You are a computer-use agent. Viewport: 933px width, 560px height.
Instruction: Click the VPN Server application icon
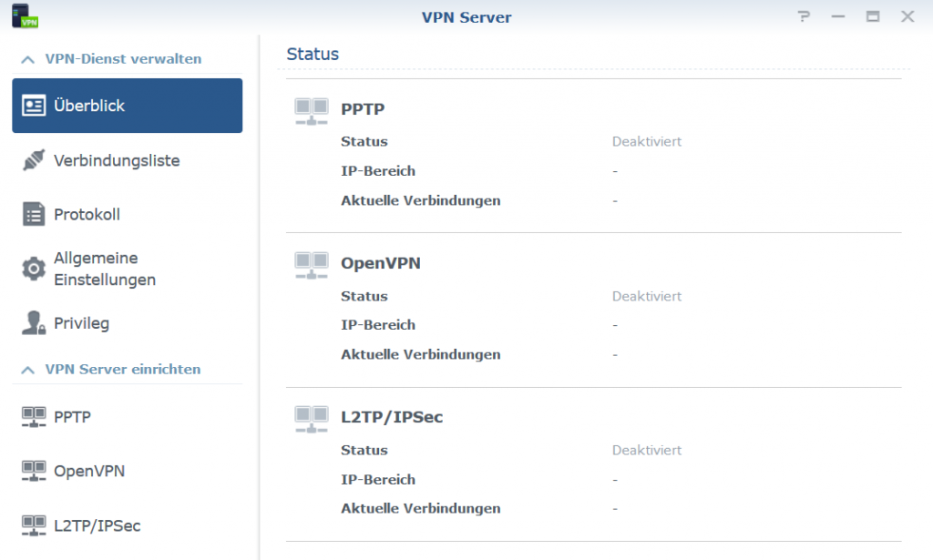(x=24, y=16)
